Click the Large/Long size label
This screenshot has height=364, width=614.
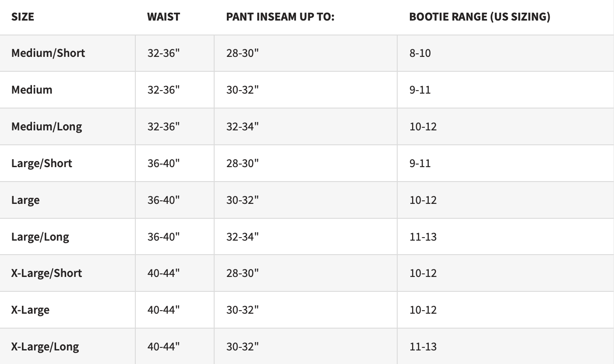(x=40, y=237)
